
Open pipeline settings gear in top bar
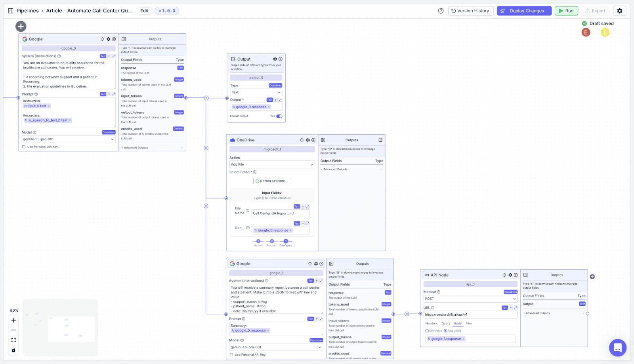coord(620,11)
